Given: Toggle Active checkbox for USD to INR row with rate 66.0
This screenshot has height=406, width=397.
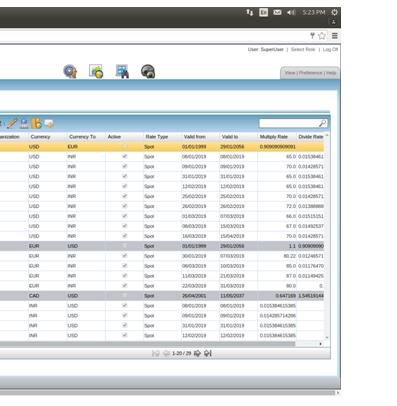Looking at the screenshot, I should pyautogui.click(x=125, y=216).
